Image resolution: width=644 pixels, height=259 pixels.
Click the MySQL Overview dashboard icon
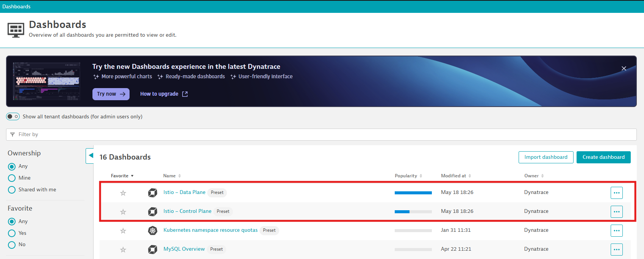coord(153,250)
